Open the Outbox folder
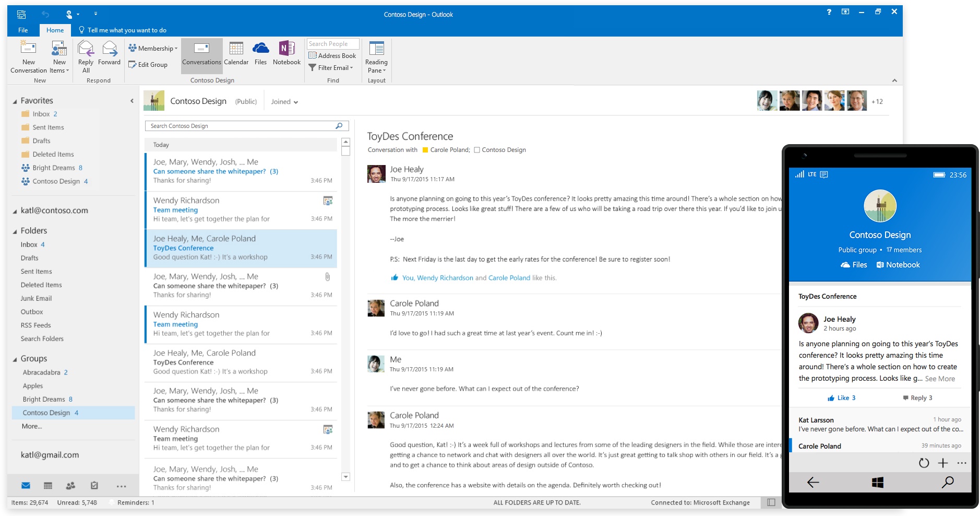This screenshot has width=980, height=516. click(32, 312)
